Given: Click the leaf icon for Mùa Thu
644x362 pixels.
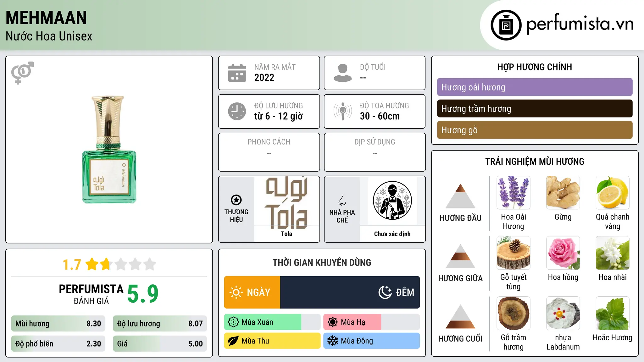Looking at the screenshot, I should click(233, 341).
